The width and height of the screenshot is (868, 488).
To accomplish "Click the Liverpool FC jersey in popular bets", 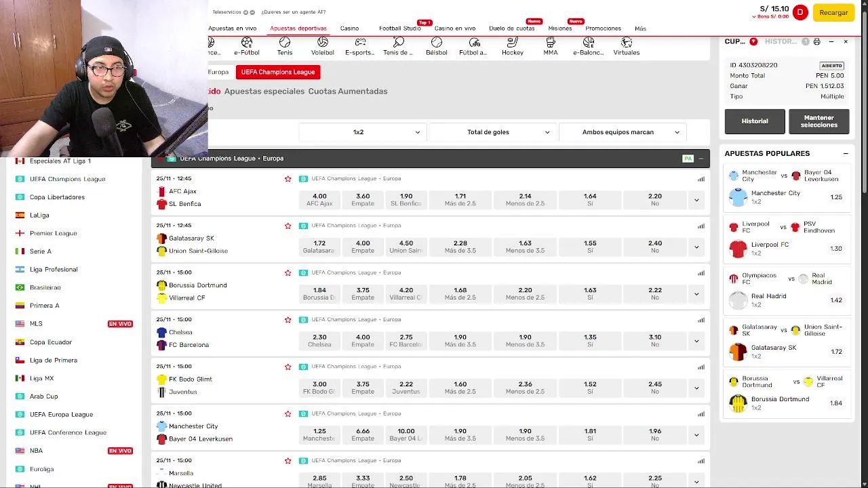I will coord(738,249).
